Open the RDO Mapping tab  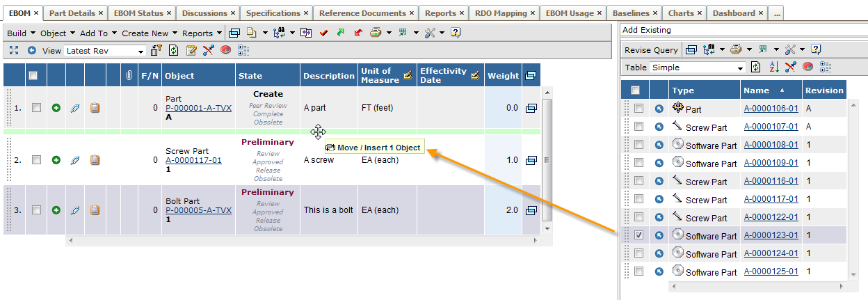coord(501,13)
